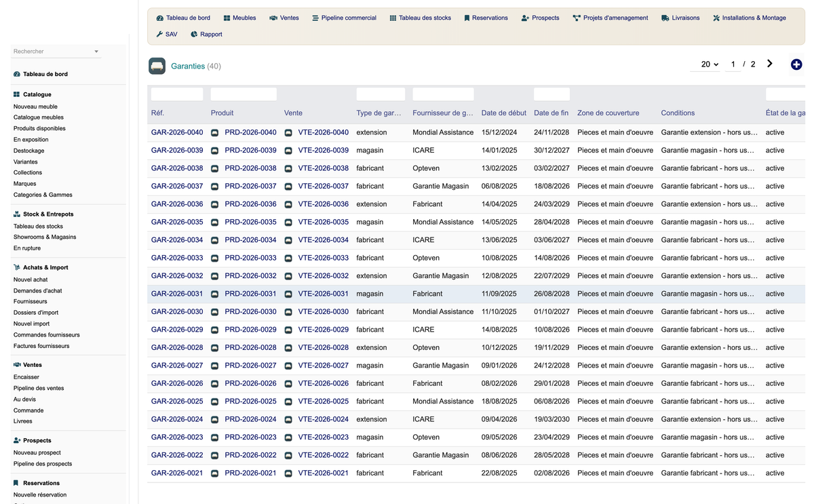This screenshot has width=814, height=504.
Task: Click the Garanties title link
Action: click(188, 66)
